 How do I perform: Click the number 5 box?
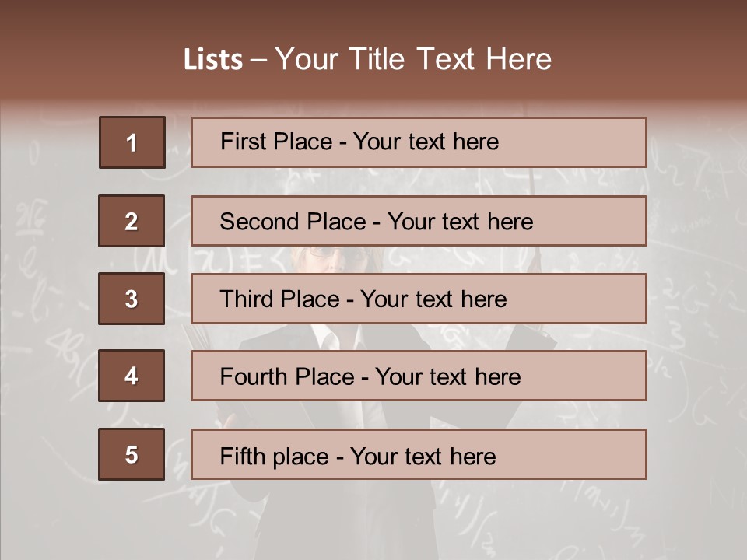coord(132,454)
